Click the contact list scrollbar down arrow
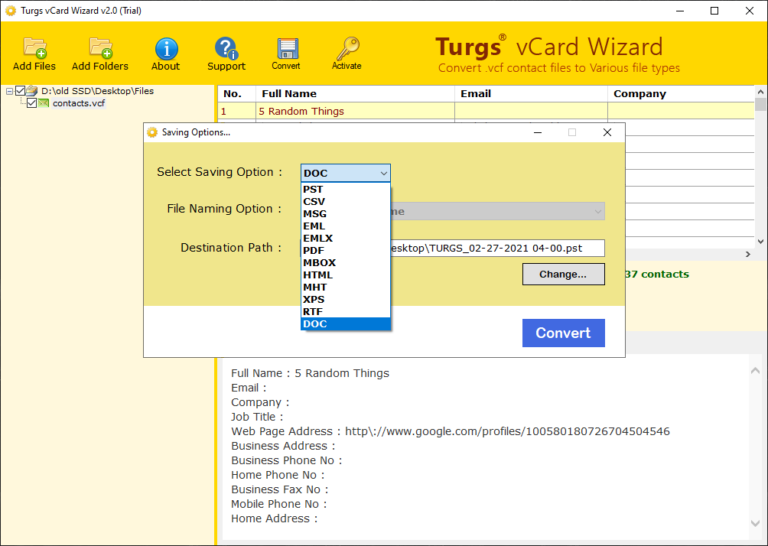The width and height of the screenshot is (768, 546). pos(760,241)
